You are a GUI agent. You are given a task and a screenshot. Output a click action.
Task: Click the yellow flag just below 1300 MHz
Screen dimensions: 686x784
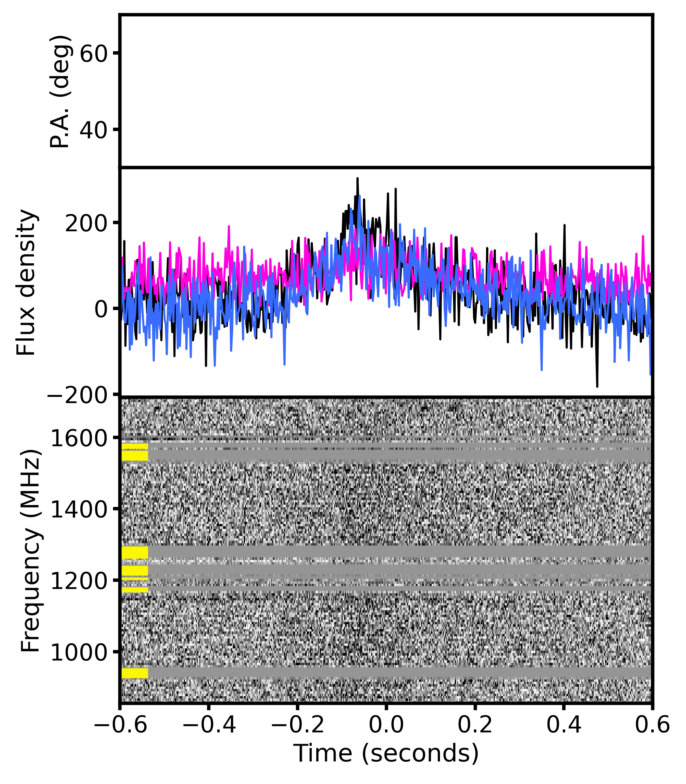click(135, 552)
